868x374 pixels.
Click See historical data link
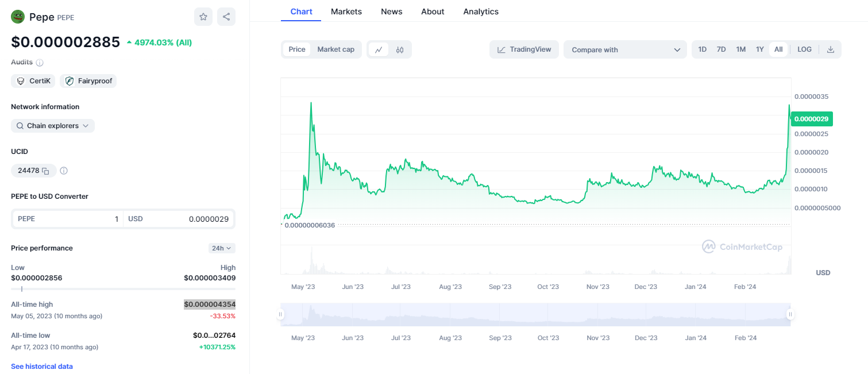pos(42,366)
